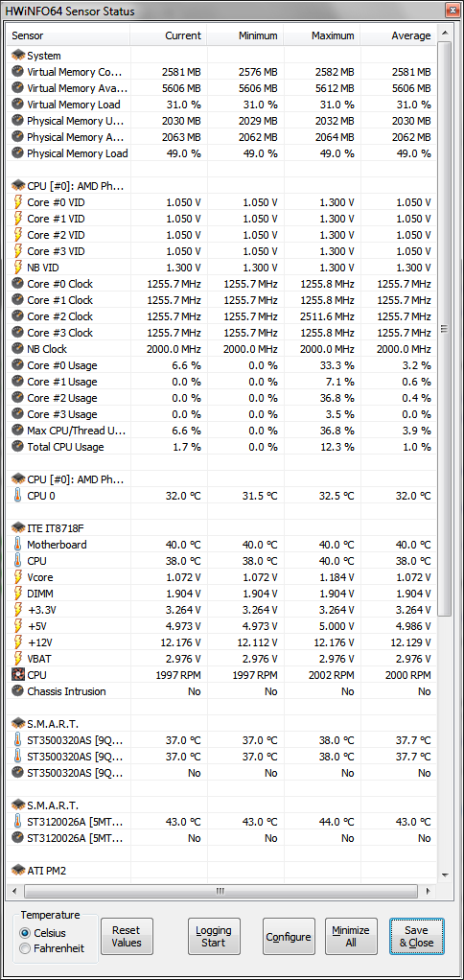Click the Reset Values button
This screenshot has width=464, height=980.
pos(127,936)
